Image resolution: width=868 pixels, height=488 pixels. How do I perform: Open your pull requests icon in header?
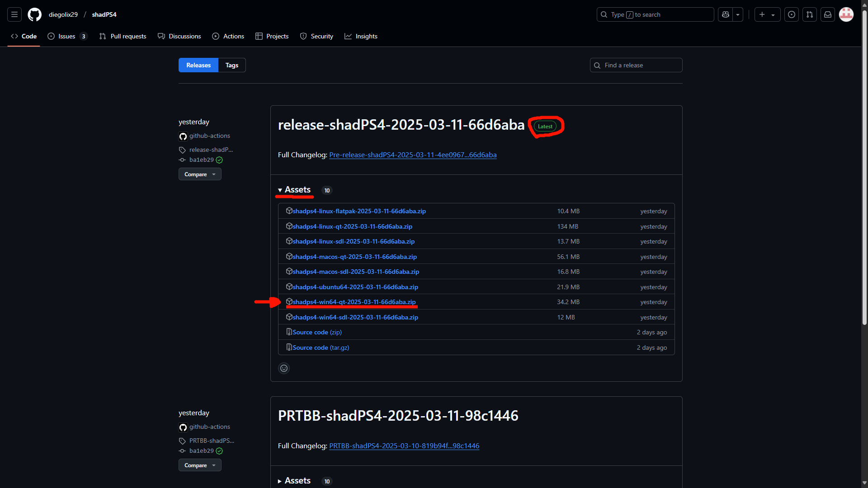(x=810, y=14)
